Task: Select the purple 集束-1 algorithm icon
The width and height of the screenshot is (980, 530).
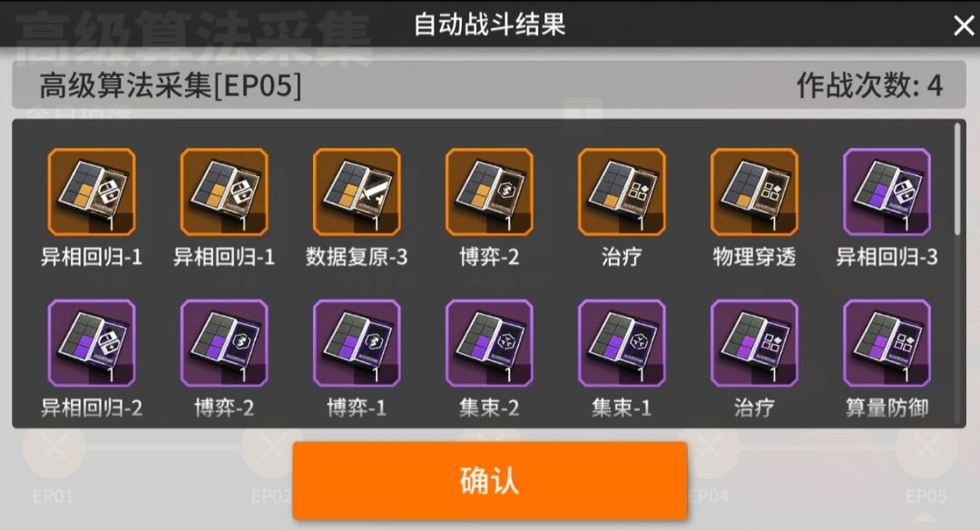Action: (622, 343)
